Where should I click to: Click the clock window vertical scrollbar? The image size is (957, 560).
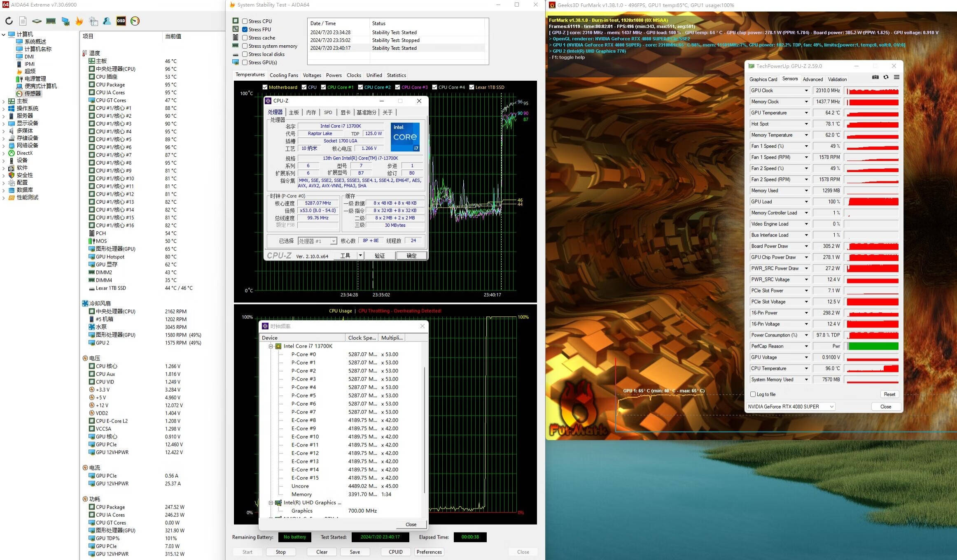pos(424,430)
